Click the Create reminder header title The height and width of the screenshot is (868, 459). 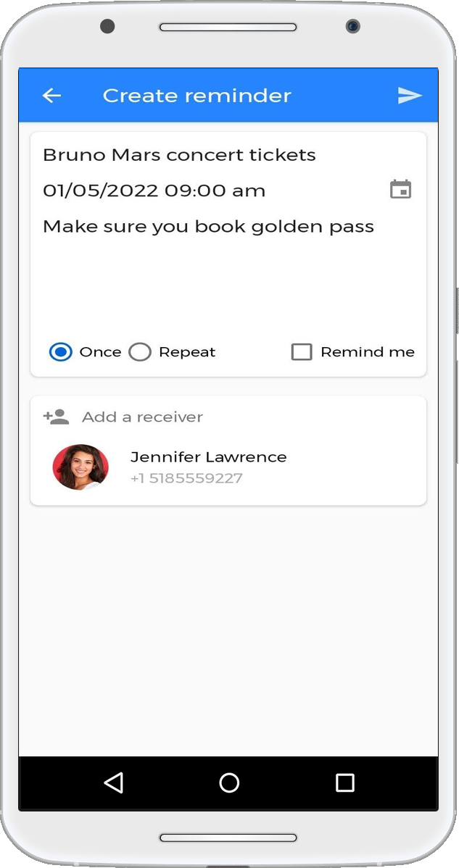pos(197,96)
